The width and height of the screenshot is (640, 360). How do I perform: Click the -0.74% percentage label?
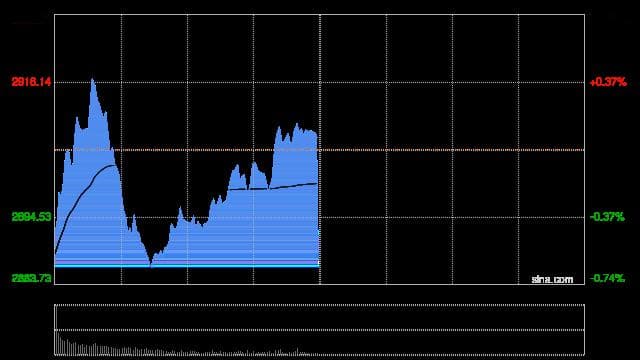click(607, 278)
